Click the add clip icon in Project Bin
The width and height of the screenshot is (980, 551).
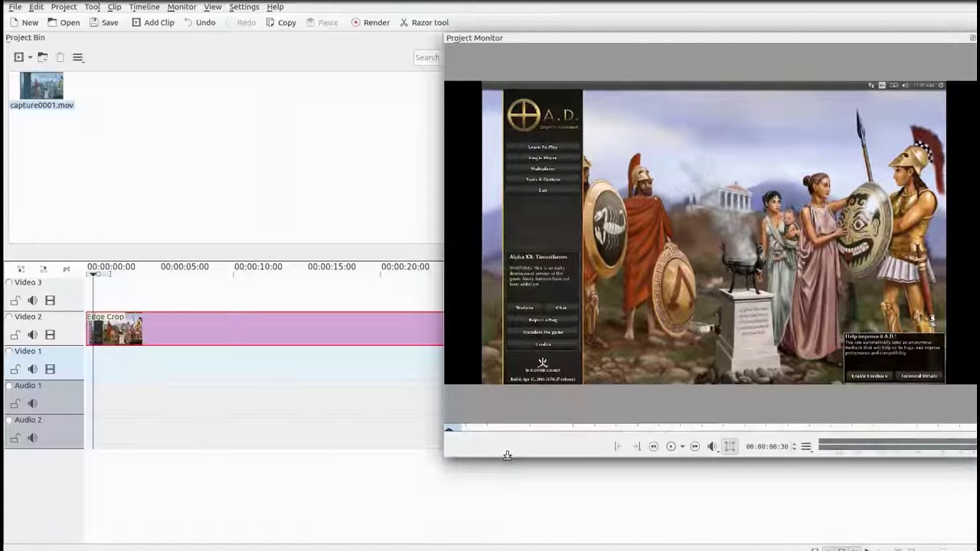(19, 57)
